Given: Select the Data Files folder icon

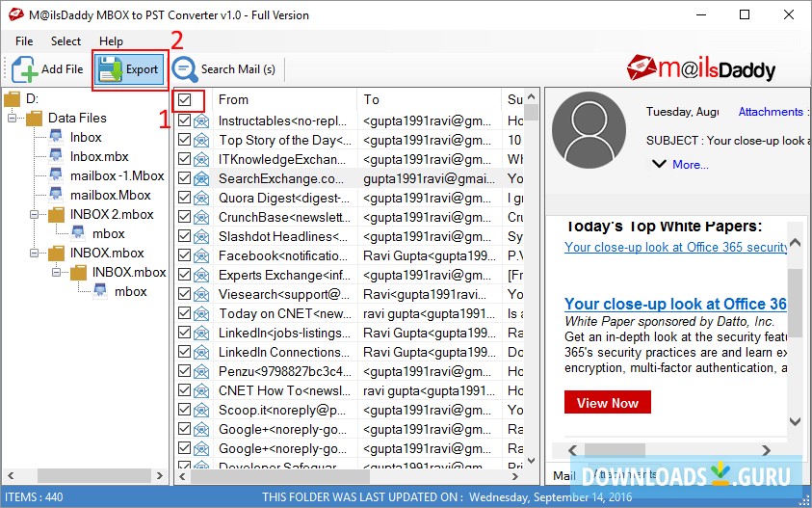Looking at the screenshot, I should pyautogui.click(x=34, y=119).
